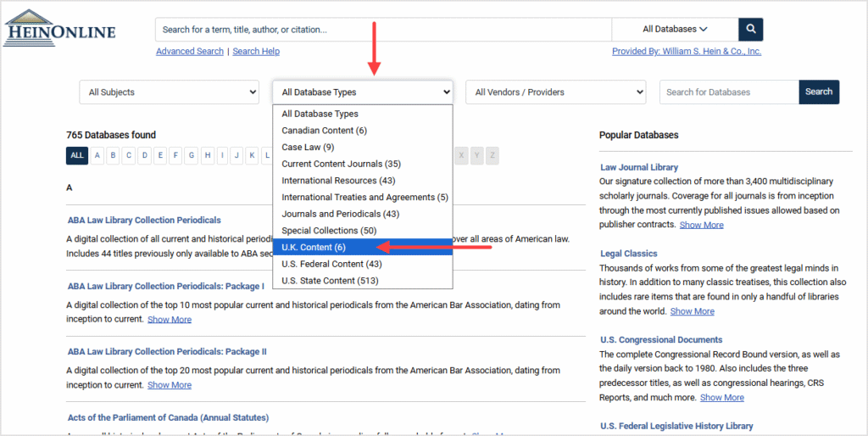Open Acts of the Parliament of Canada
The image size is (868, 436).
169,417
